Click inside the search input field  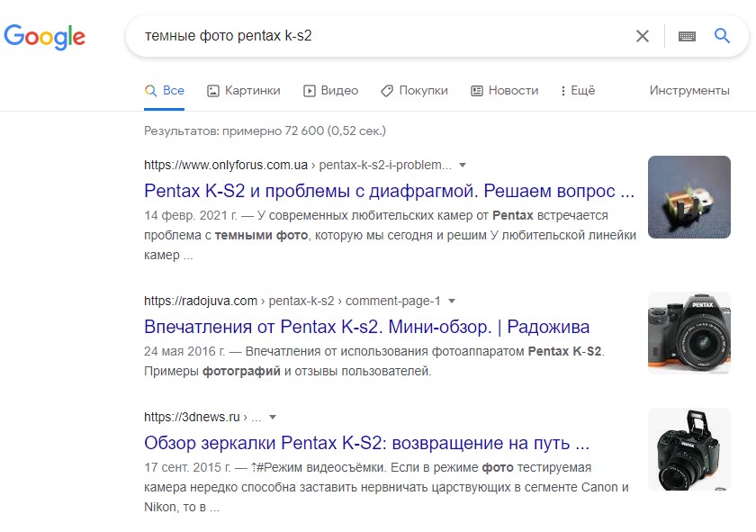pos(378,36)
